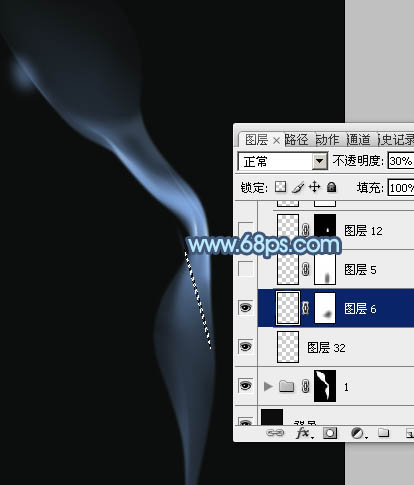Enable lock position move icon
This screenshot has height=485, width=414.
point(314,187)
